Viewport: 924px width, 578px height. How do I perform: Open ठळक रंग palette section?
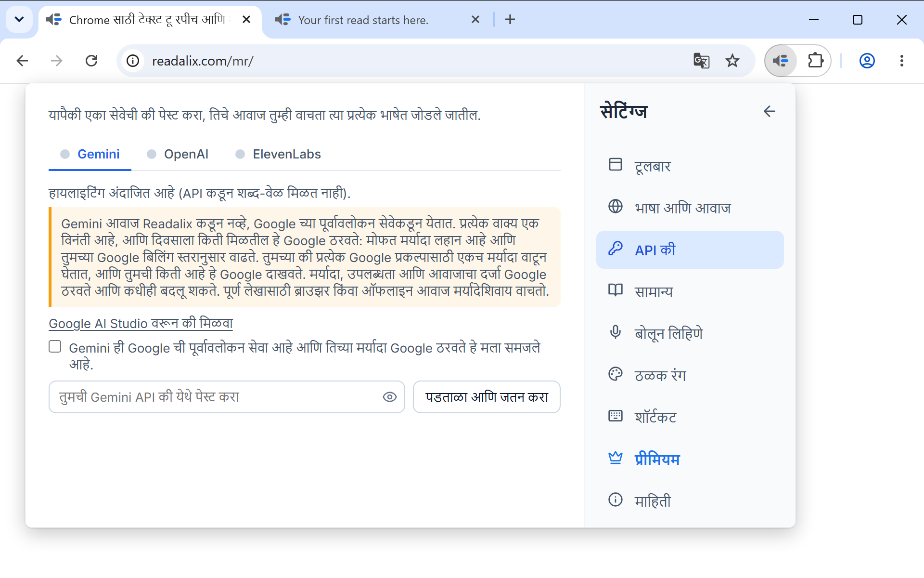point(690,375)
